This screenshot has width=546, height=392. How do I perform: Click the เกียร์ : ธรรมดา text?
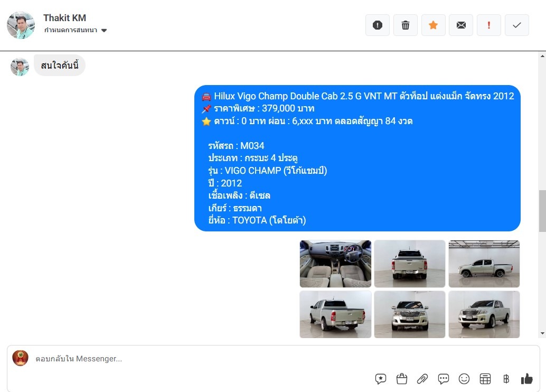coord(235,208)
